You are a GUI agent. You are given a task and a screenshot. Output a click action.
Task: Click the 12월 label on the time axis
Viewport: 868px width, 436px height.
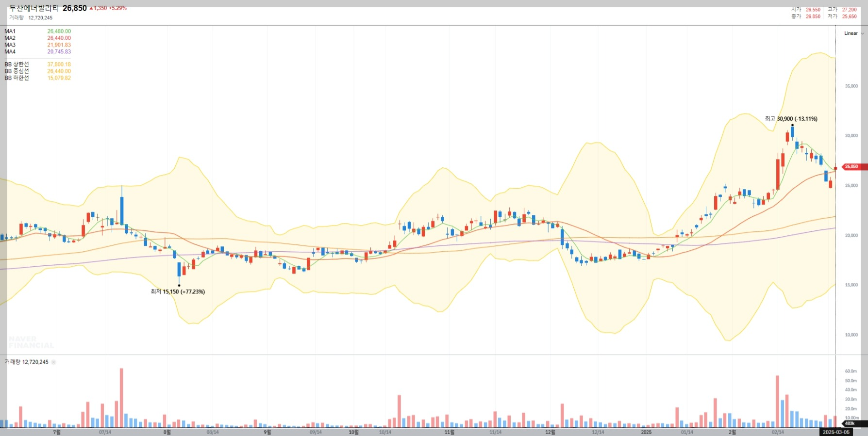pos(550,432)
